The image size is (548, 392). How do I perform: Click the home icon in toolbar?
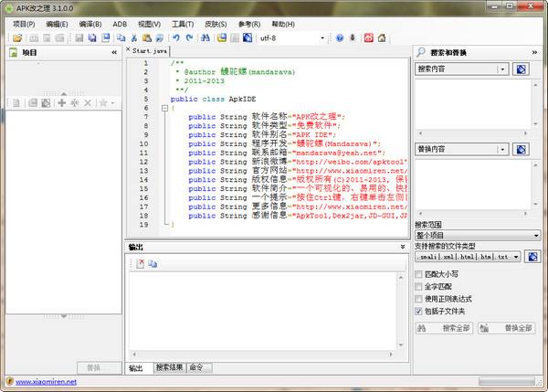pyautogui.click(x=382, y=37)
